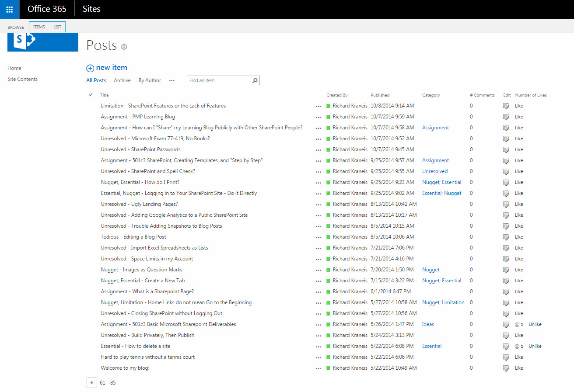Click the SharePoint site logo
This screenshot has height=392, width=574.
click(x=43, y=42)
